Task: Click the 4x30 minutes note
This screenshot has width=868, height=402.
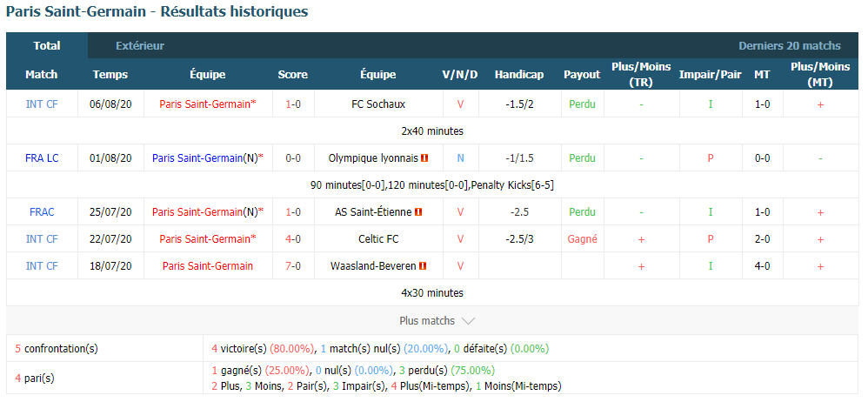Action: 432,293
